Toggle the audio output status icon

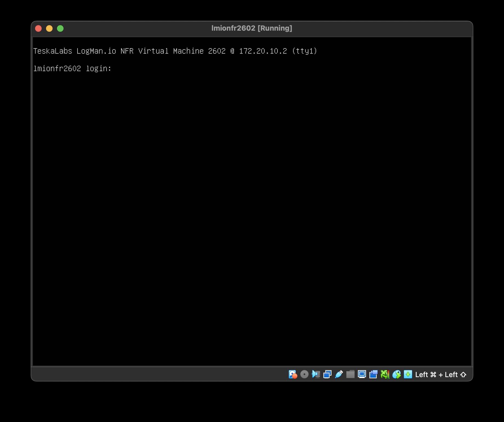click(316, 374)
